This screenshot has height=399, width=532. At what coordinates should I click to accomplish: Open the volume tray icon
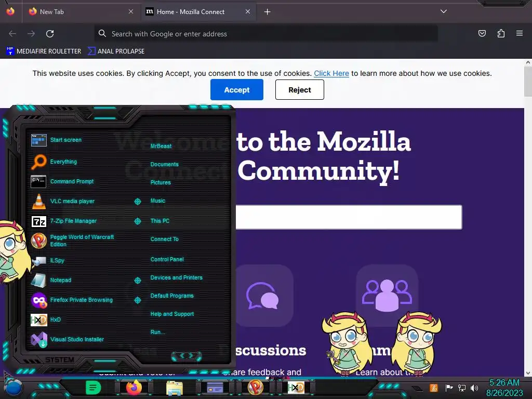point(474,388)
